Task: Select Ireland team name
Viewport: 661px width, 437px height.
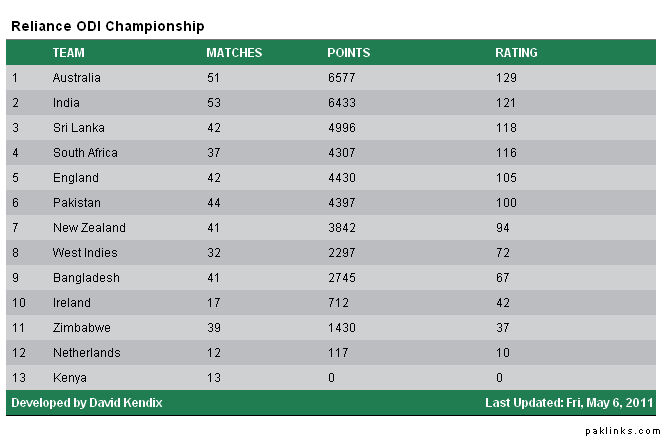Action: (x=71, y=303)
